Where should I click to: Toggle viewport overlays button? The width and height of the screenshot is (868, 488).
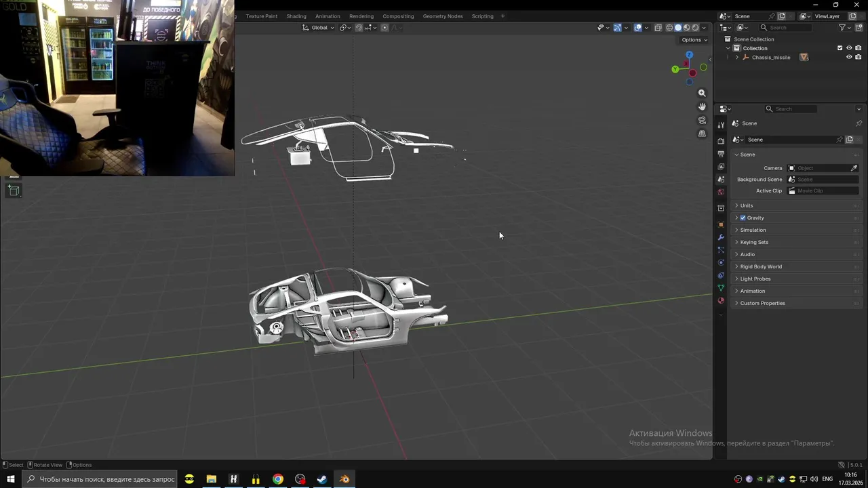click(638, 28)
